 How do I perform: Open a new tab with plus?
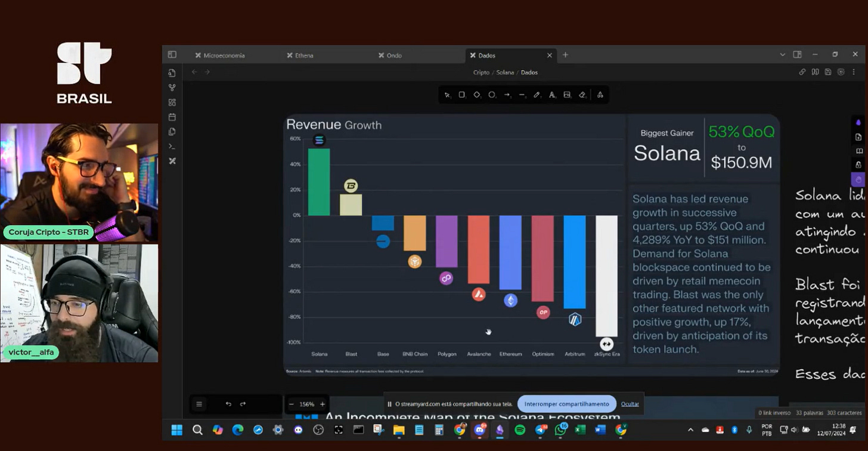[565, 55]
